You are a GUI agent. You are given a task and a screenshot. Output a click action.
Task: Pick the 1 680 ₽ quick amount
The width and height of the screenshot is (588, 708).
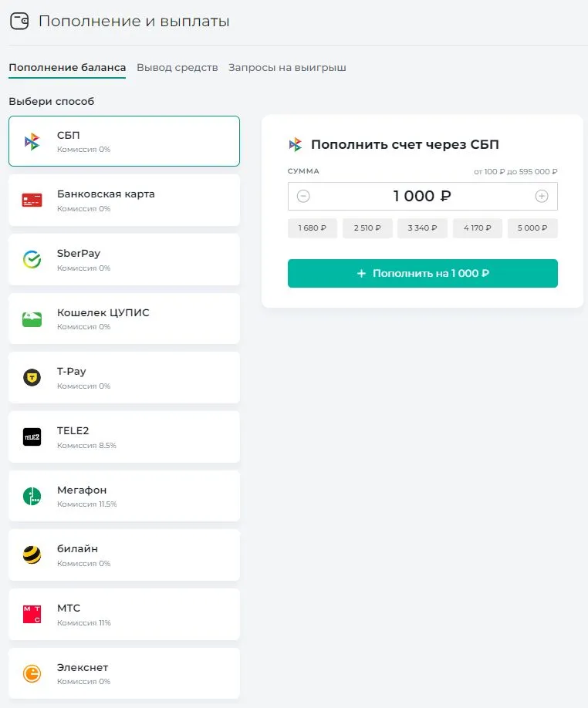[x=313, y=228]
